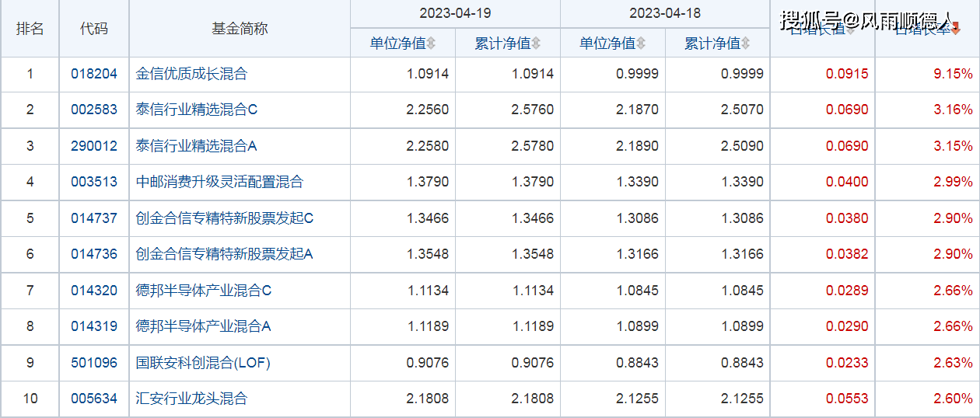Screen dimensions: 980x418
Task: Click sort icon beside 2023-04-19 累计净值
Action: (536, 44)
